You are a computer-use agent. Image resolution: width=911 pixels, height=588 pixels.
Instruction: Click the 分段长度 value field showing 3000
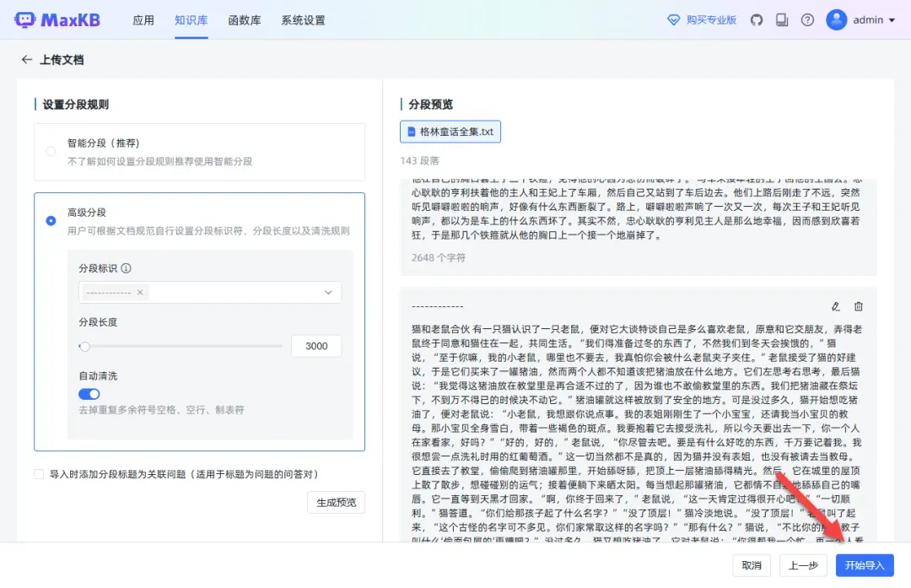pos(316,346)
